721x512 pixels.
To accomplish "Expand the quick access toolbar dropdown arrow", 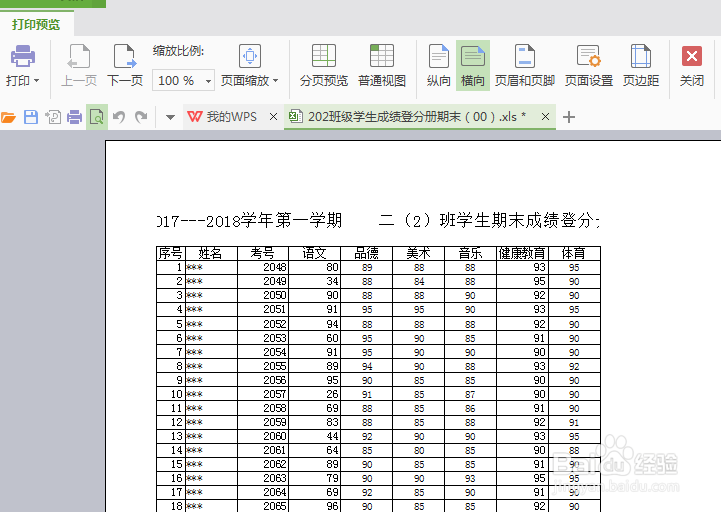I will (x=170, y=117).
